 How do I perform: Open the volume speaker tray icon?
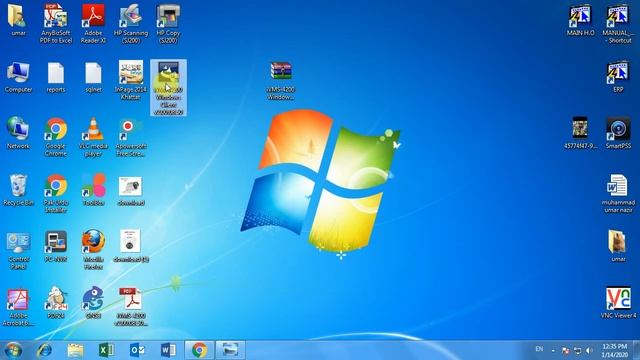point(589,350)
